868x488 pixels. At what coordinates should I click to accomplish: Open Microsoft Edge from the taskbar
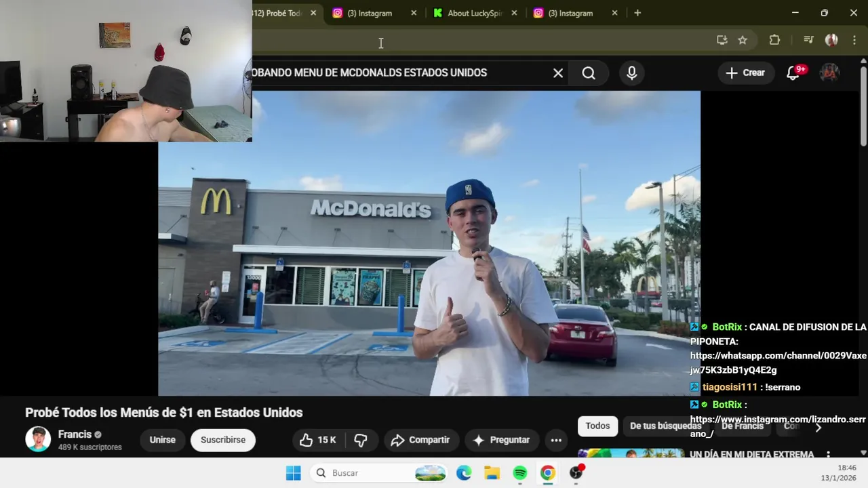pos(464,473)
